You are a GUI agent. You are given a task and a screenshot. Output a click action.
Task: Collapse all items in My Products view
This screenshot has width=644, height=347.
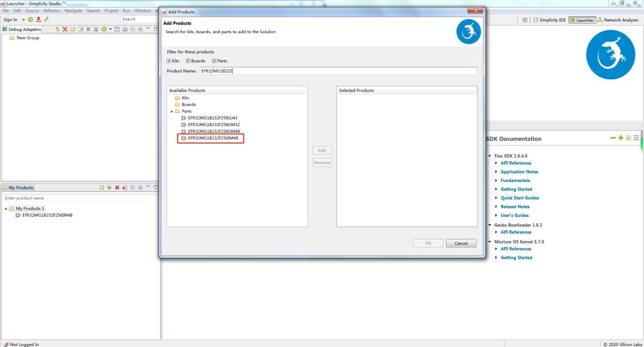click(132, 188)
